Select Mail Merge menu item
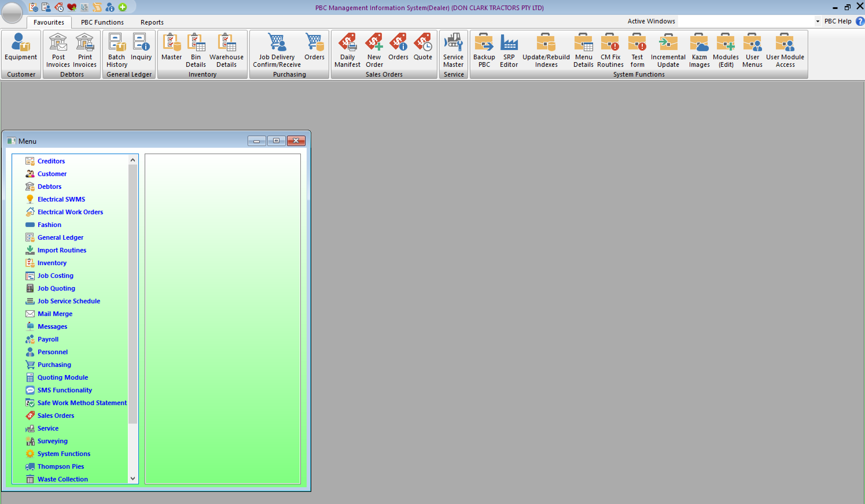Viewport: 865px width, 504px height. pos(55,313)
